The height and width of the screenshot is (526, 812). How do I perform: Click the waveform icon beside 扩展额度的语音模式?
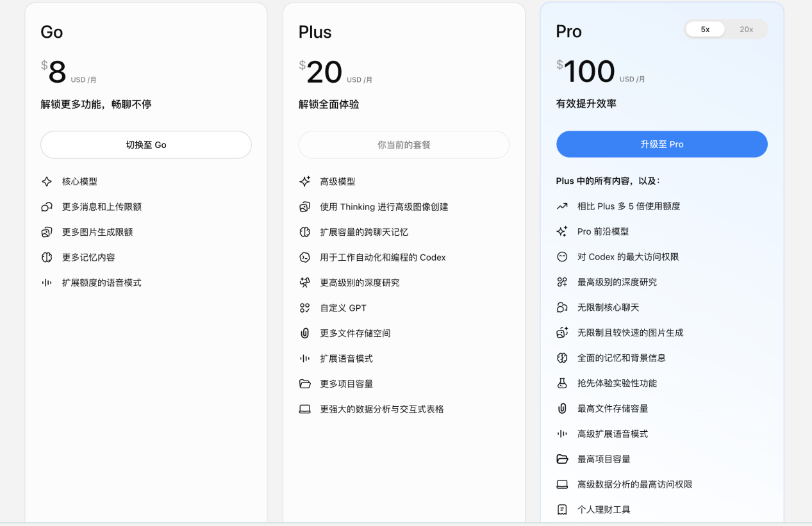coord(47,283)
